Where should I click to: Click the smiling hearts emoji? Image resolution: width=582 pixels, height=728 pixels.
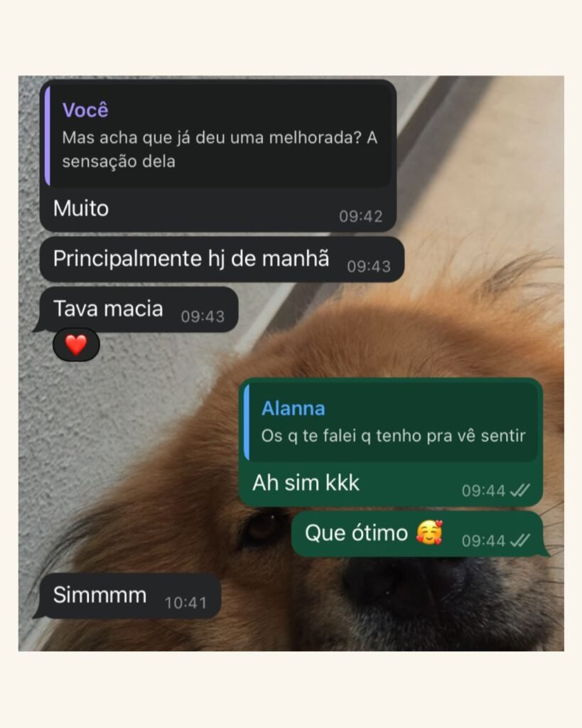click(x=429, y=532)
